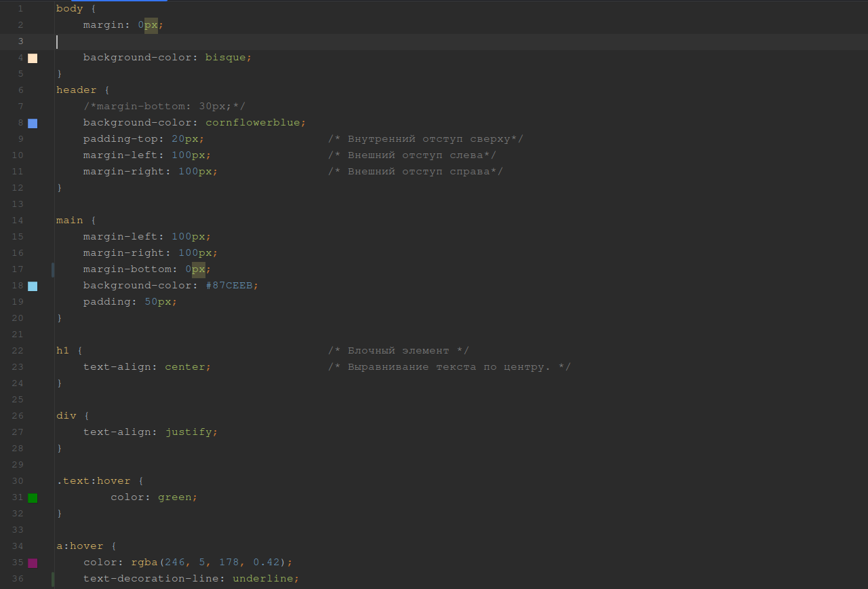Click the change marker beside line 36
The width and height of the screenshot is (868, 589).
(53, 579)
